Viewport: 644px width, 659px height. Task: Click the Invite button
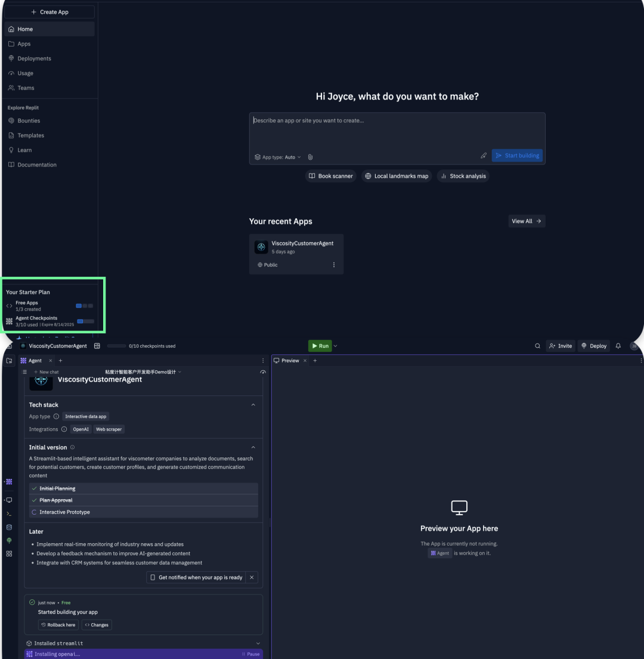[x=561, y=346]
